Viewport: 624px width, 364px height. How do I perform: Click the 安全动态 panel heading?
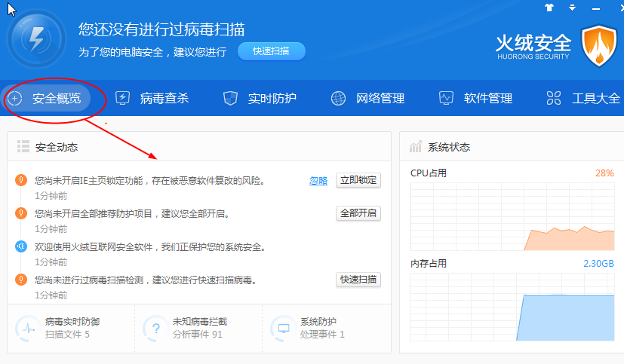point(57,148)
